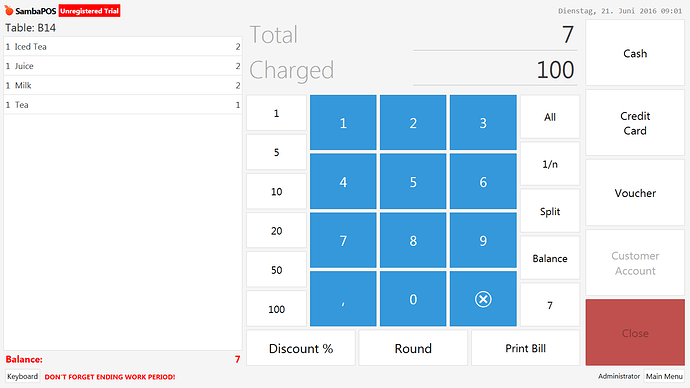Select Cash payment type

tap(635, 53)
